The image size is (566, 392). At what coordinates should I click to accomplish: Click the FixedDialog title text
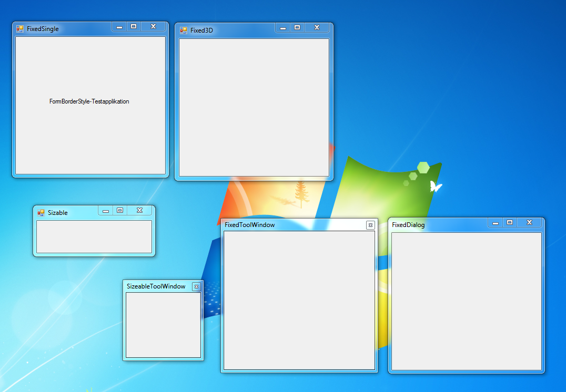click(x=408, y=225)
